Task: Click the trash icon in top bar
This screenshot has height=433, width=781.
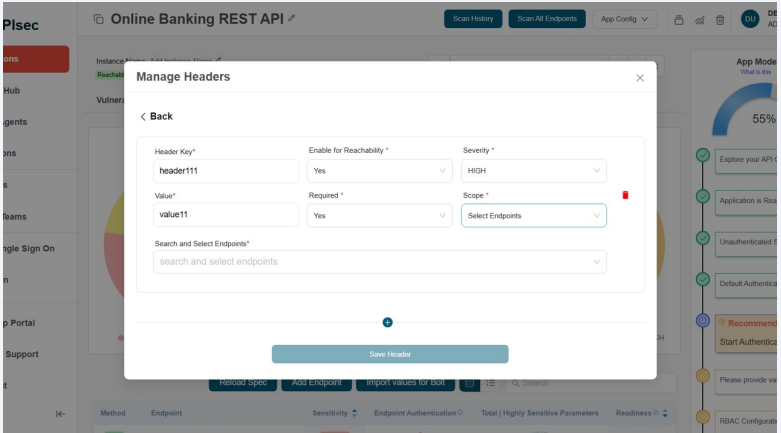Action: point(720,19)
